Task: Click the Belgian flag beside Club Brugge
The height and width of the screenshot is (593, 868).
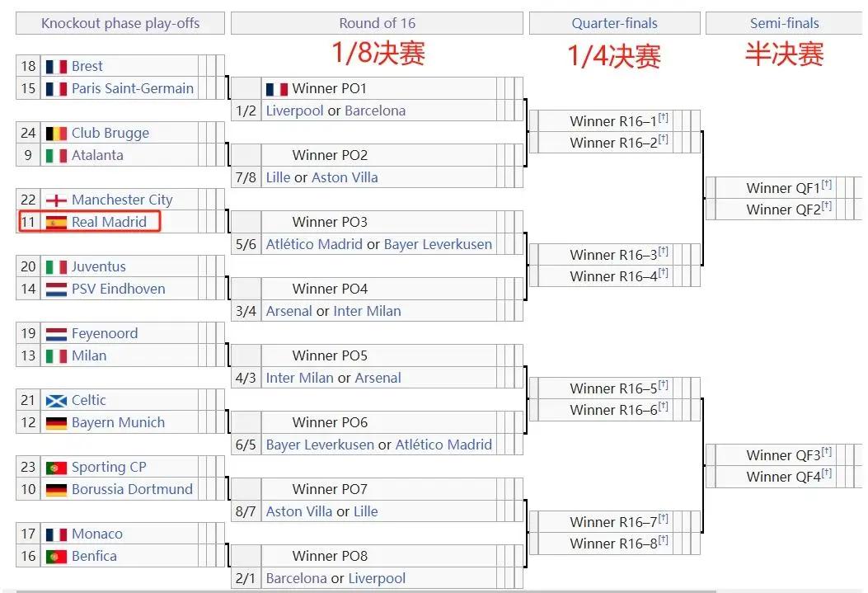Action: click(56, 134)
